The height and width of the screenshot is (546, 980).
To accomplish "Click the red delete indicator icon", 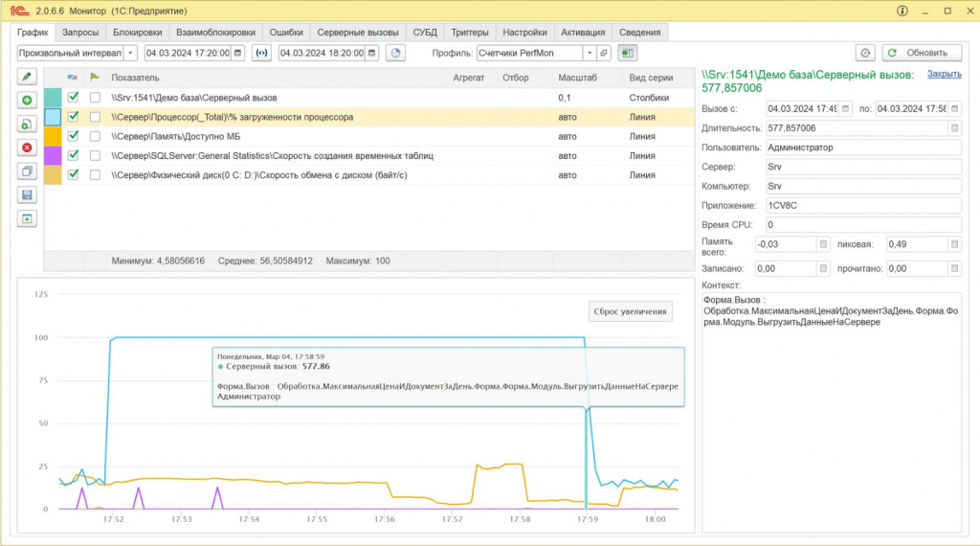I will (27, 148).
